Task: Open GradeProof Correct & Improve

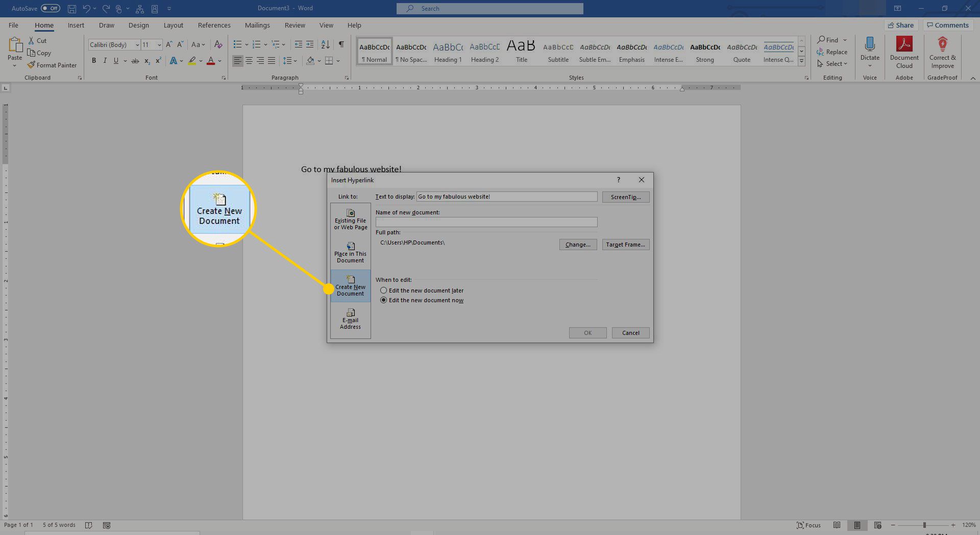Action: pyautogui.click(x=942, y=52)
